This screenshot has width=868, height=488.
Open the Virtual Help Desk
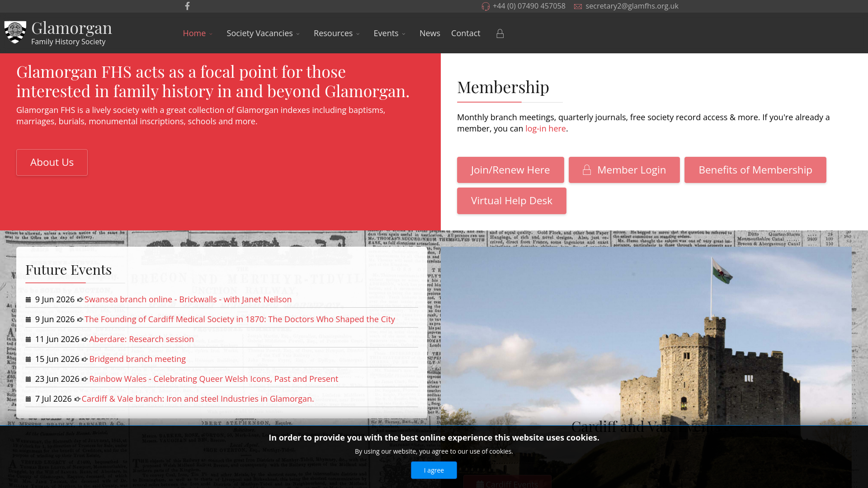pyautogui.click(x=512, y=201)
